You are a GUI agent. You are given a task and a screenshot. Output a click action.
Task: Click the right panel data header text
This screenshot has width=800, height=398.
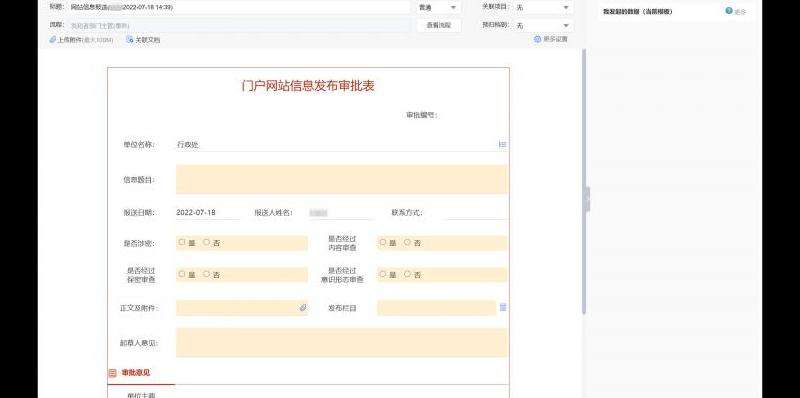pyautogui.click(x=637, y=11)
